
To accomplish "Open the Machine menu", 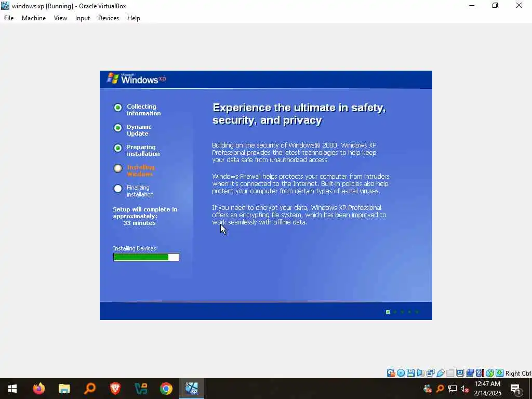I will (x=34, y=18).
